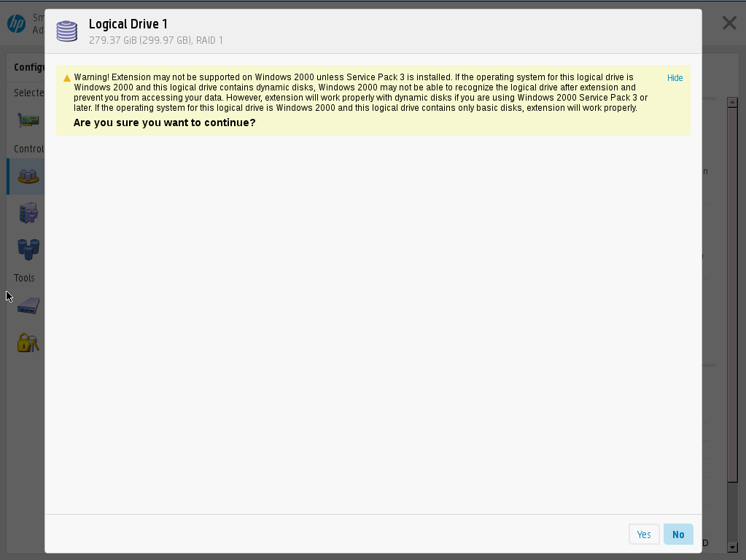Open the license manager drive icon under Tools
The height and width of the screenshot is (560, 746).
pos(28,306)
